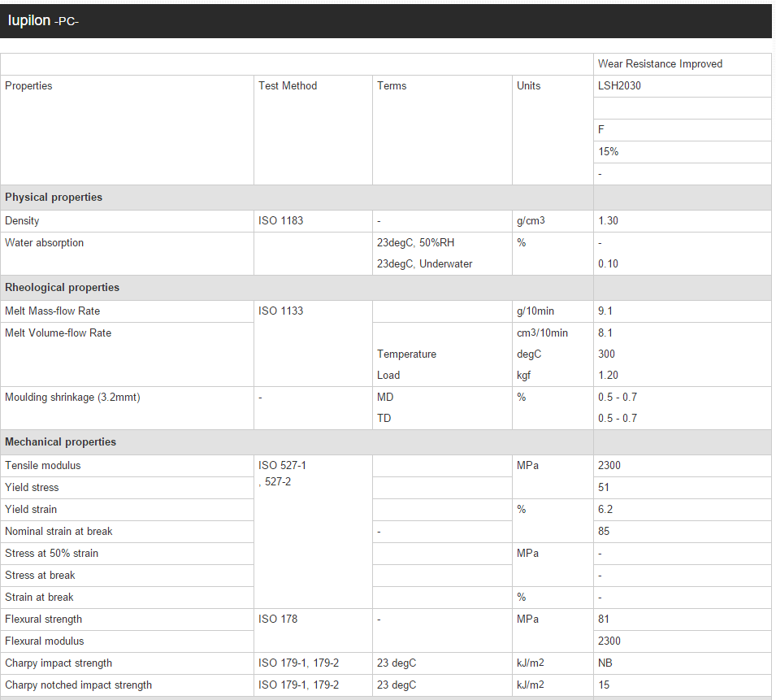Click the melt volume-flow value 8.1

coord(605,333)
